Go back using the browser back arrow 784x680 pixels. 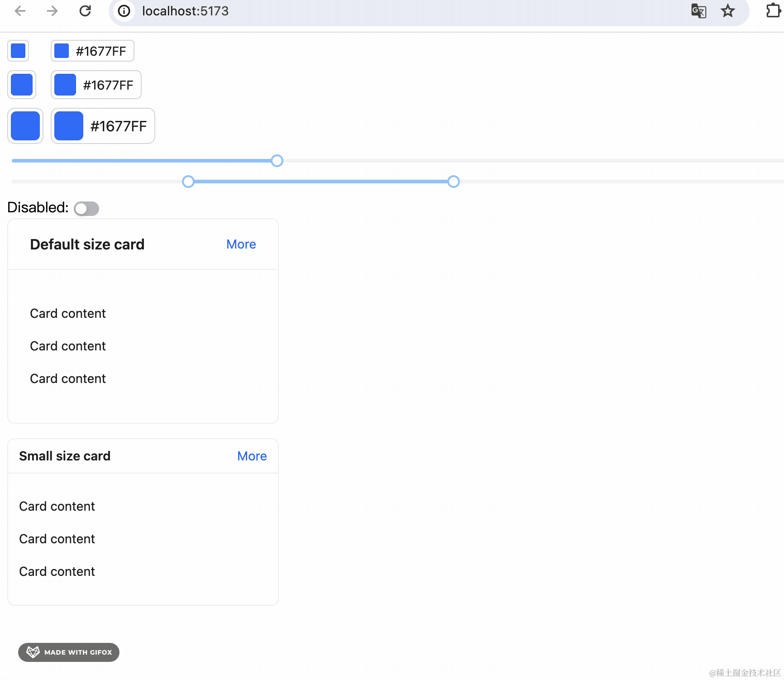(20, 11)
